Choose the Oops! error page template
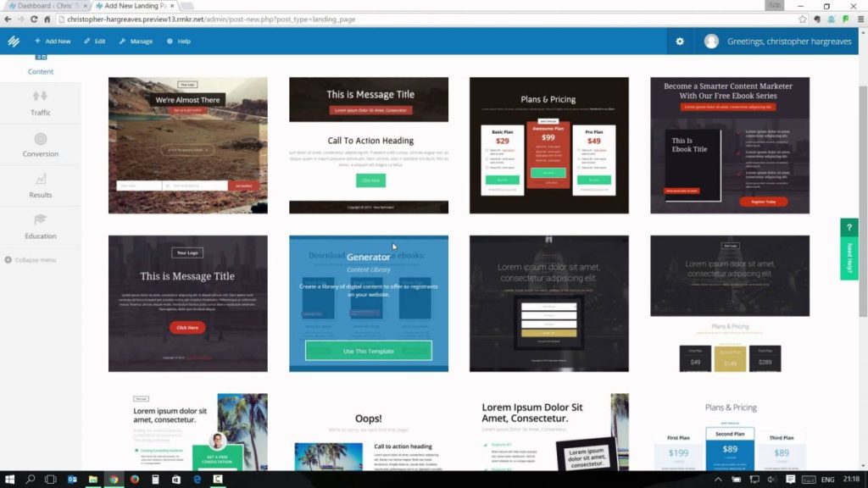Screen dimensions: 868x488 click(369, 432)
